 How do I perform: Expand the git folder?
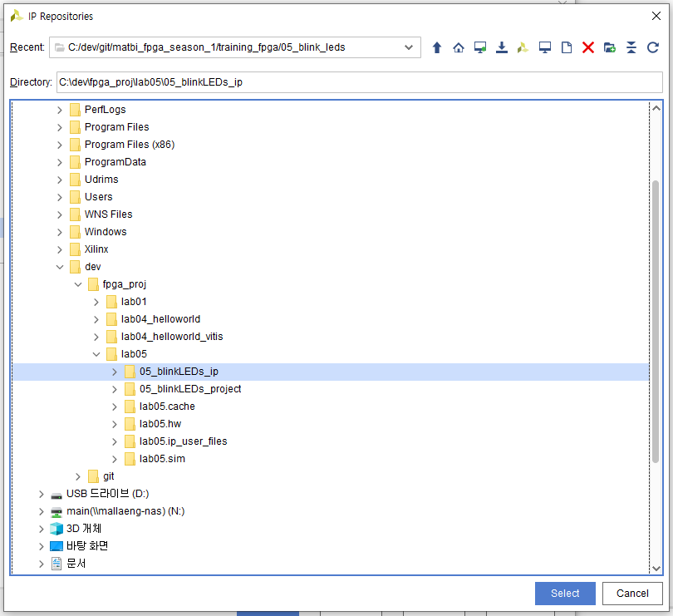pyautogui.click(x=78, y=476)
